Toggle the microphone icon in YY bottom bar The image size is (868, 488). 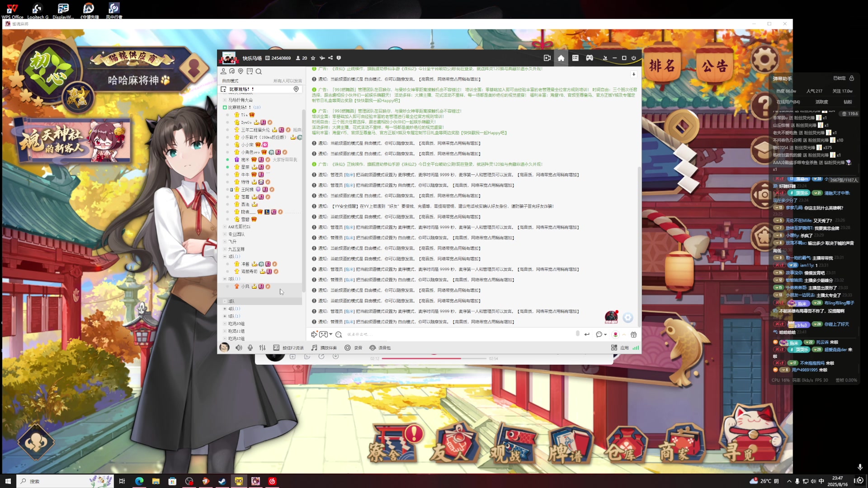(250, 347)
